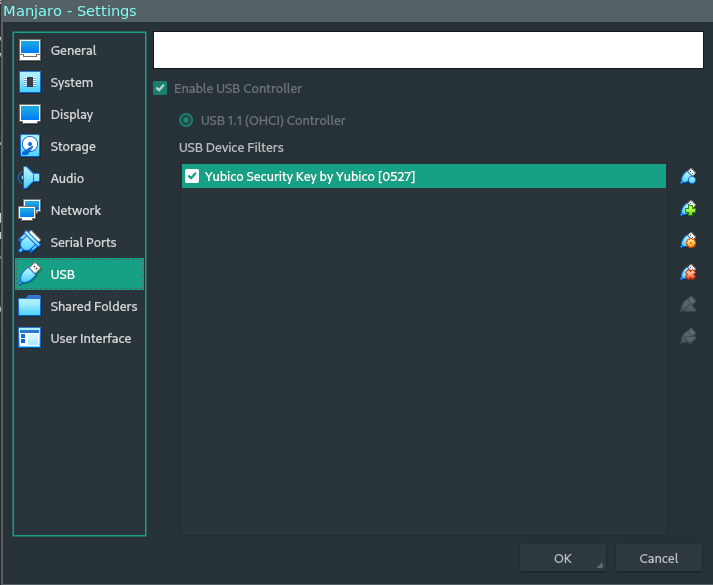Viewport: 713px width, 585px height.
Task: Open the General settings section
Action: tap(73, 50)
